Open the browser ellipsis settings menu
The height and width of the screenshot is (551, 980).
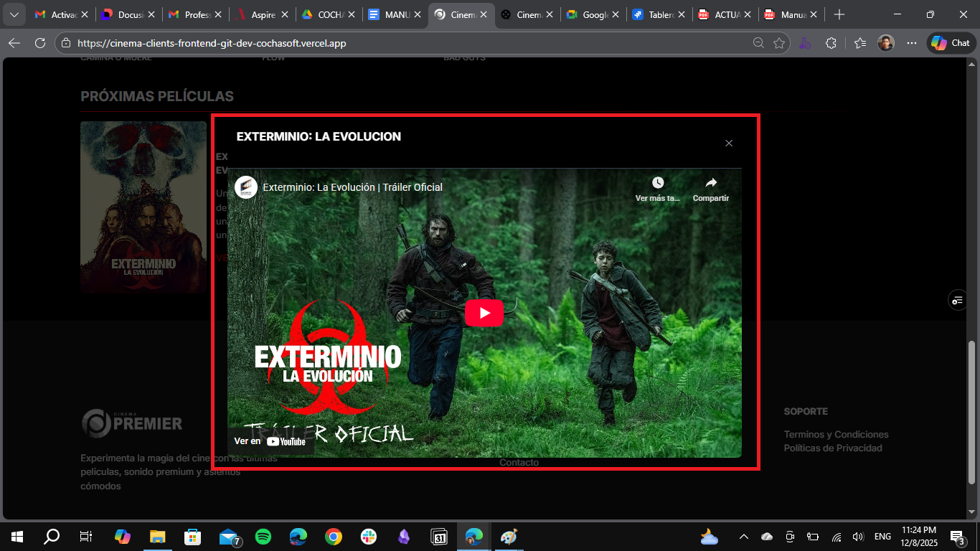(911, 42)
